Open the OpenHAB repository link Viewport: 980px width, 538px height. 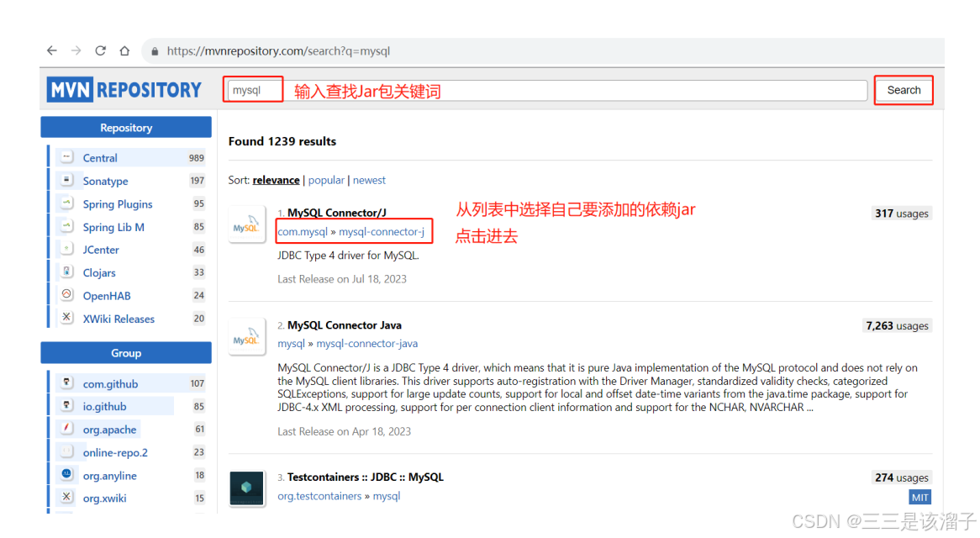(x=107, y=296)
